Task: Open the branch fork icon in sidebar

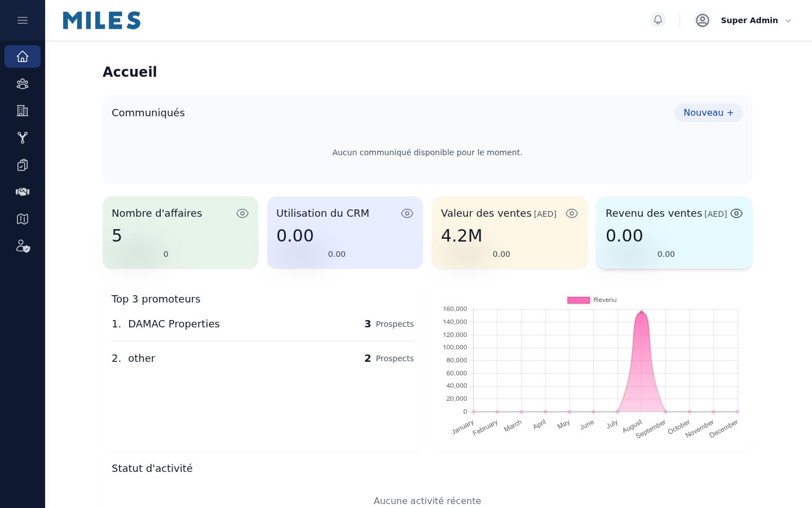Action: pyautogui.click(x=23, y=138)
